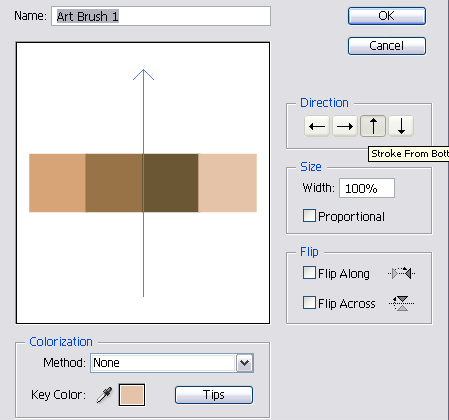Enable the Proportional checkbox

(x=309, y=216)
